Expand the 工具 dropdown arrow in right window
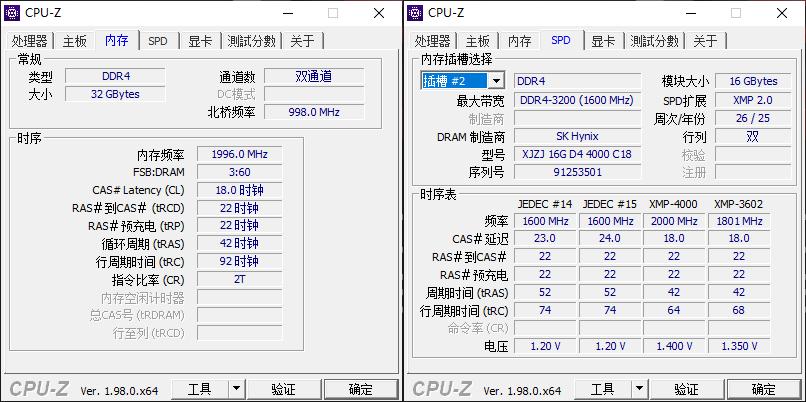This screenshot has height=402, width=806. pyautogui.click(x=639, y=389)
